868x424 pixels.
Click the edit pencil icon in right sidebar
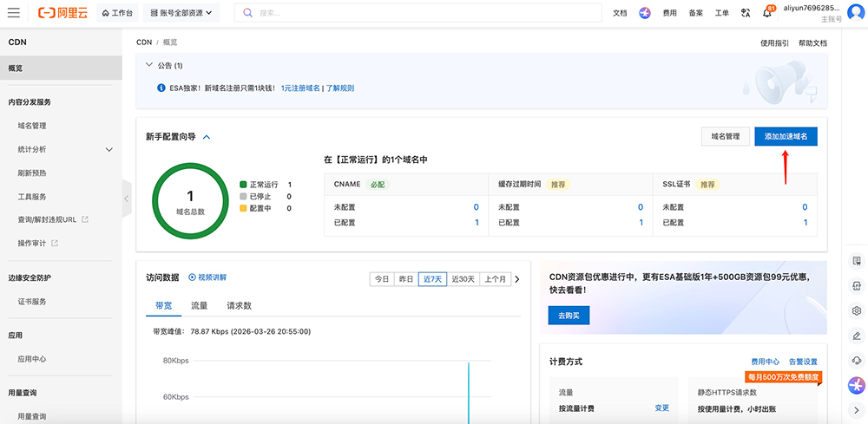[x=857, y=336]
